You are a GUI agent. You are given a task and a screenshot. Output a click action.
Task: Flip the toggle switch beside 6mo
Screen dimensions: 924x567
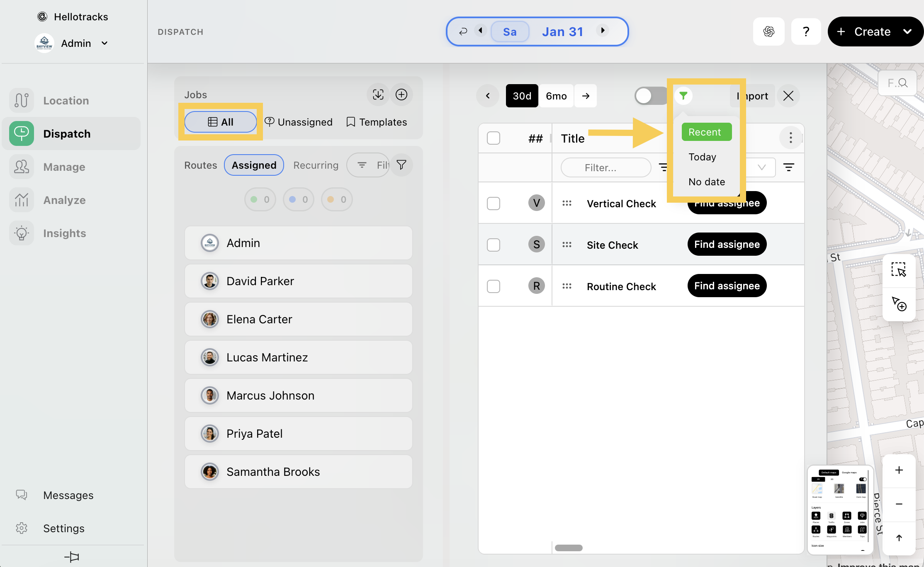pos(650,96)
